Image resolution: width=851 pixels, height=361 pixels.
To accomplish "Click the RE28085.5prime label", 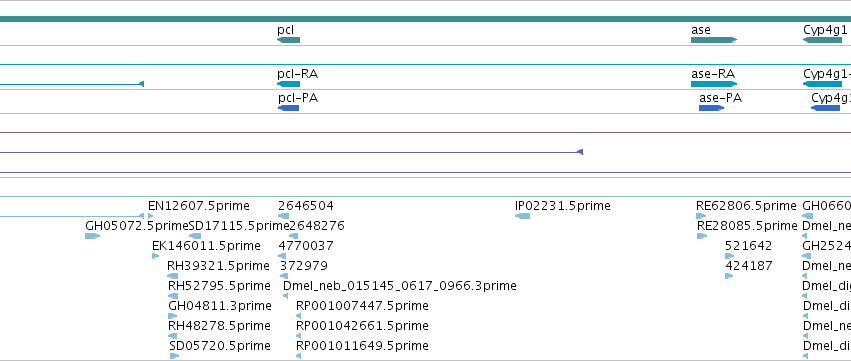I will click(747, 225).
